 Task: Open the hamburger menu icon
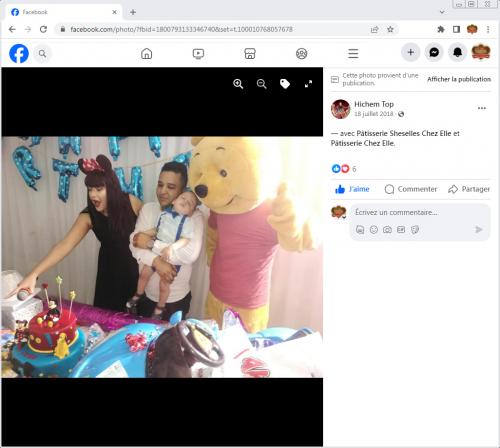pos(353,53)
